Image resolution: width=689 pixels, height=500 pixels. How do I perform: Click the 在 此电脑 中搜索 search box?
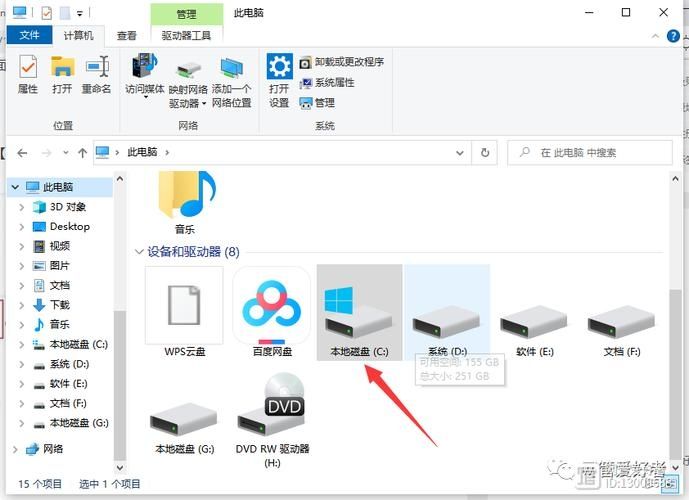590,152
